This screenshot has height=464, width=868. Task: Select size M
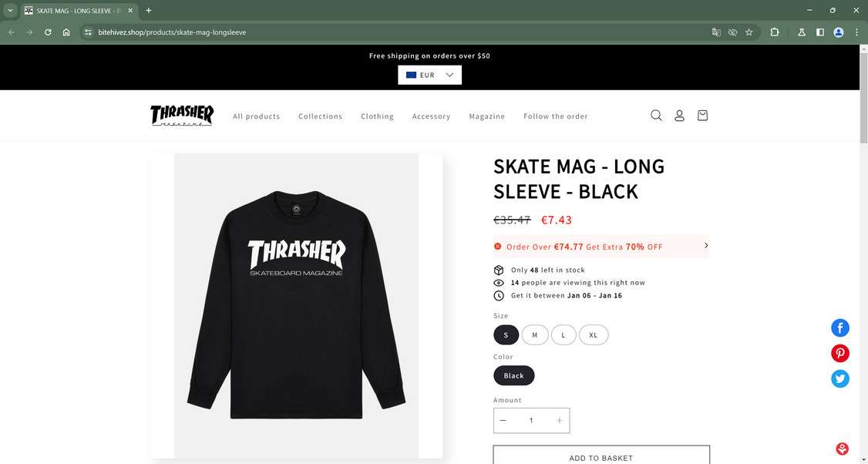[x=535, y=335]
